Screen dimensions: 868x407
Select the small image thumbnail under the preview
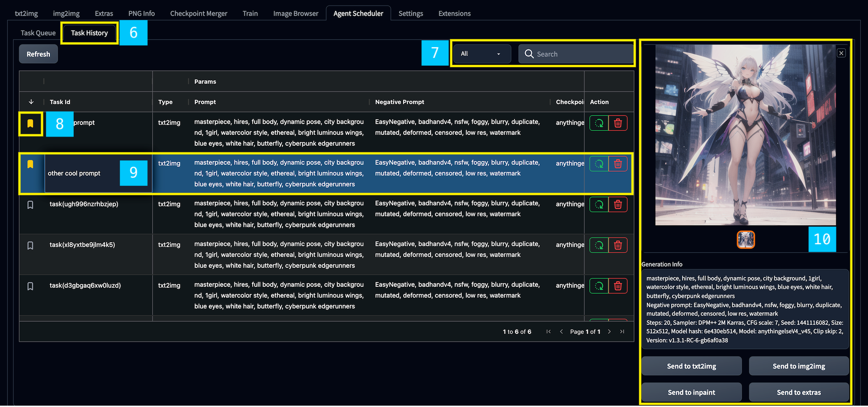coord(745,240)
